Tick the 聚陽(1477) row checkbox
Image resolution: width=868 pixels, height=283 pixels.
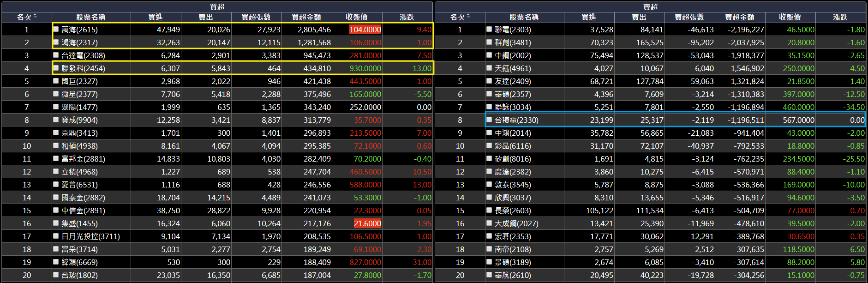(56, 107)
